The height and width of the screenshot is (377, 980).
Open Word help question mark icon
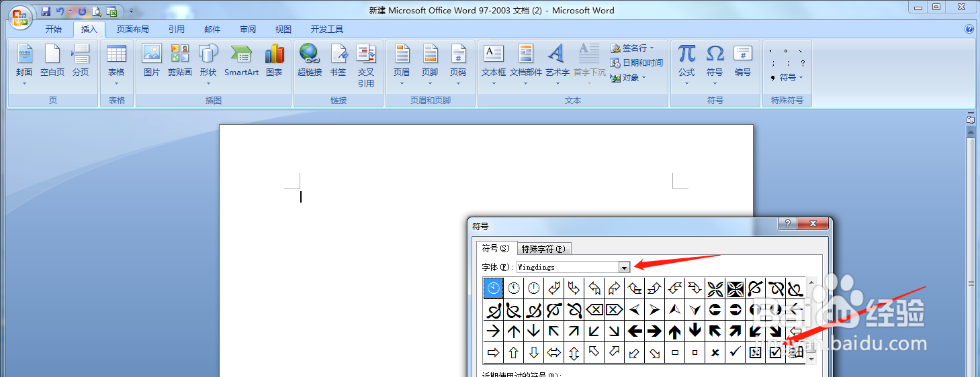[x=969, y=30]
